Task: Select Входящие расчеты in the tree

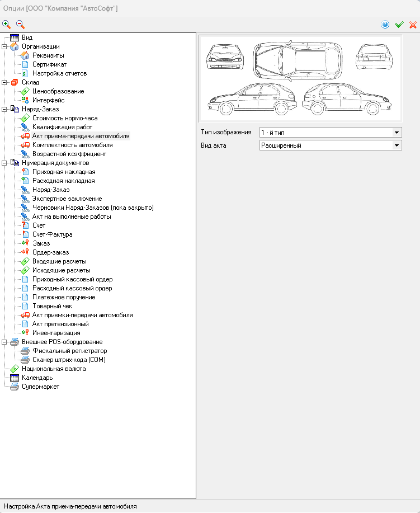Action: click(59, 261)
